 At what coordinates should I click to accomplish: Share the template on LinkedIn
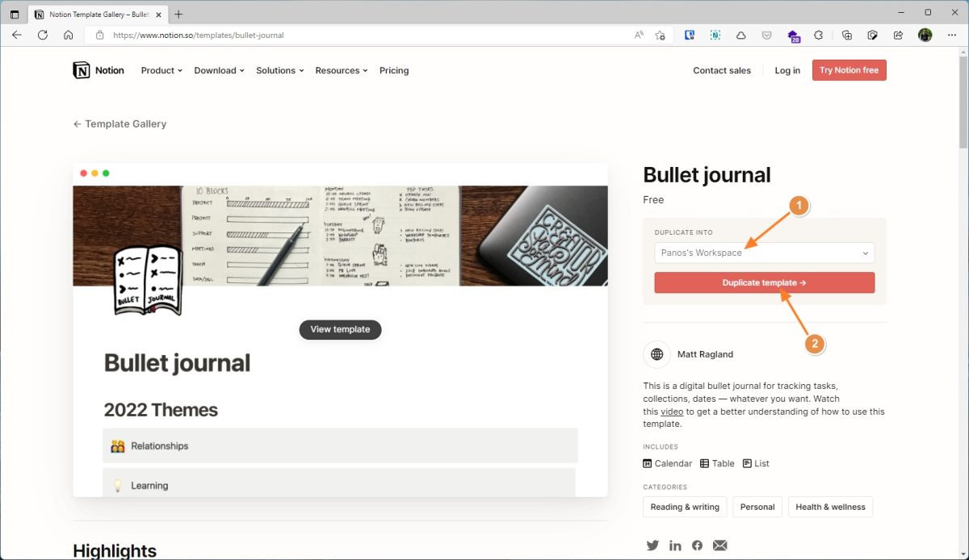(675, 545)
